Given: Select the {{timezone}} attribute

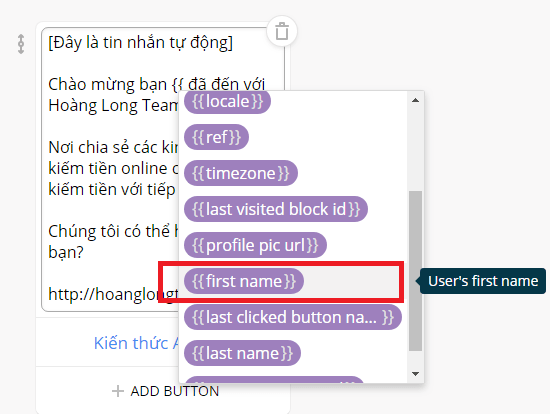Looking at the screenshot, I should (241, 173).
